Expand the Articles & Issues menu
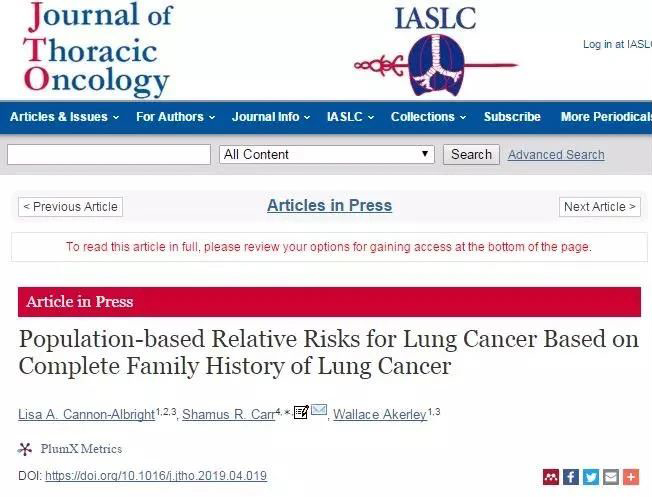 point(64,117)
